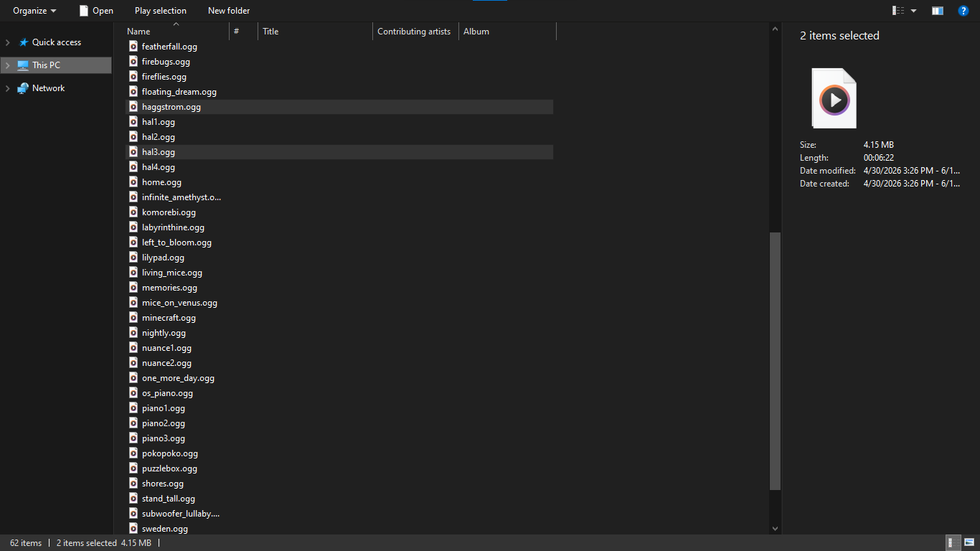Select the file name nuance2.ogg
The height and width of the screenshot is (551, 980).
coord(166,363)
